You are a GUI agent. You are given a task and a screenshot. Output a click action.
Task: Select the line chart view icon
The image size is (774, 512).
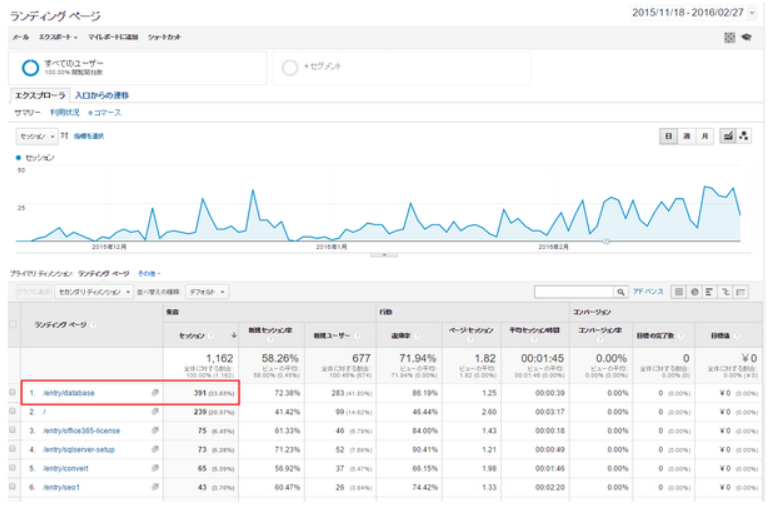pyautogui.click(x=728, y=136)
